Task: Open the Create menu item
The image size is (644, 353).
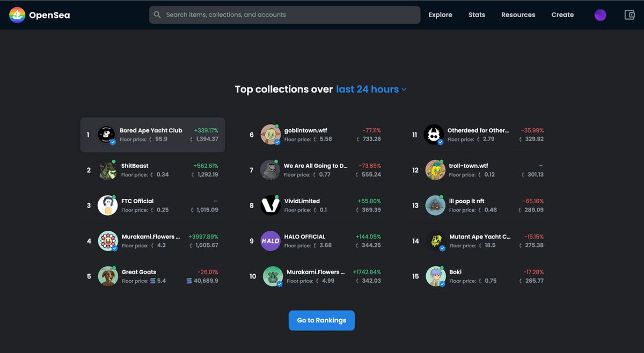Action: click(562, 15)
